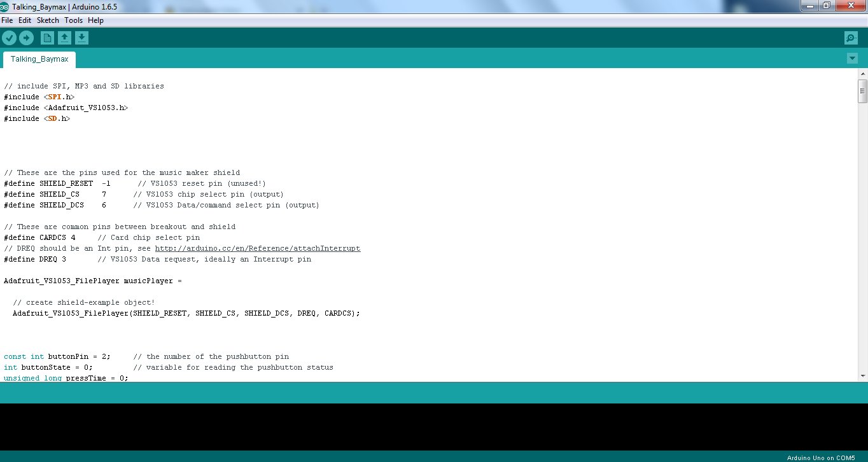
Task: Open a sketch with the up-arrow Open icon
Action: point(64,38)
